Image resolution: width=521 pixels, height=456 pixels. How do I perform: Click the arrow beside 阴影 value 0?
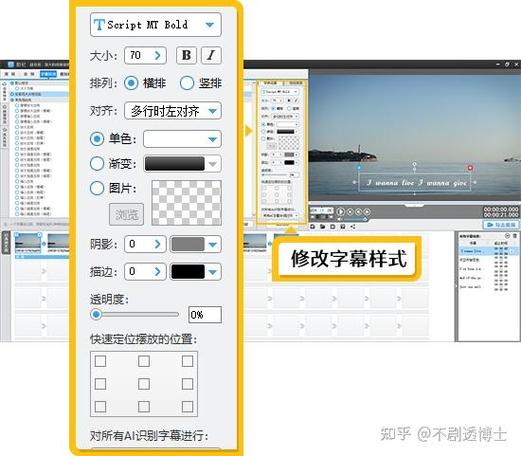point(158,244)
